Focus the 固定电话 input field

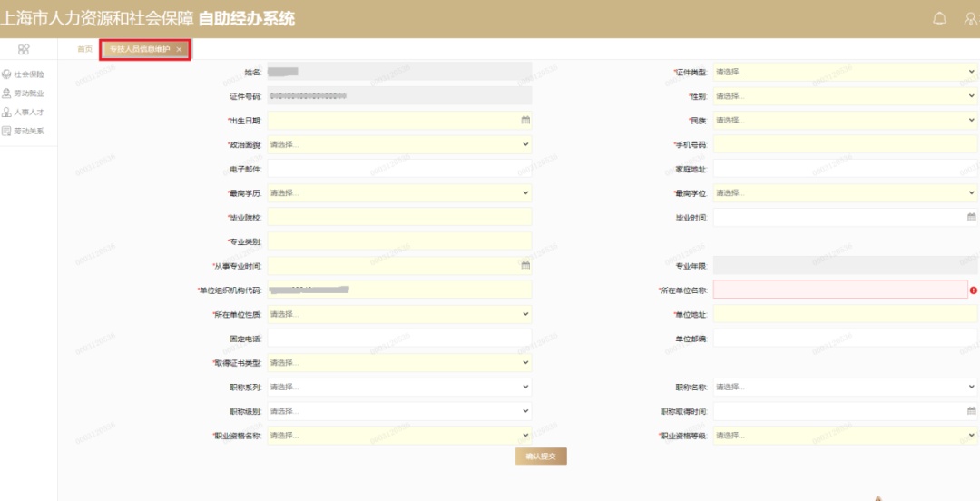click(x=399, y=339)
